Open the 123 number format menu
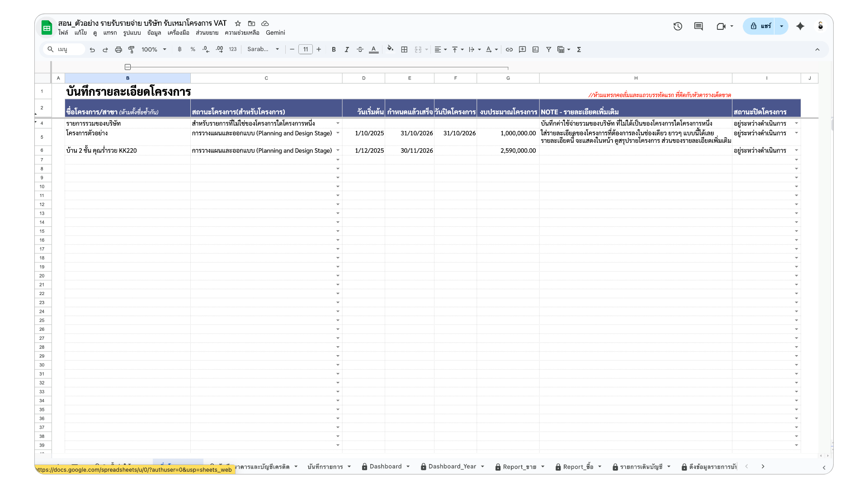The width and height of the screenshot is (868, 488). coord(233,50)
